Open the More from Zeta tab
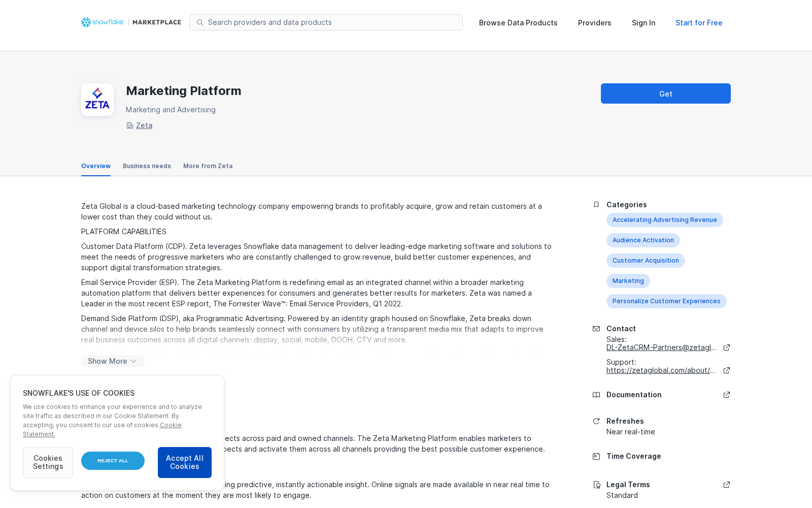The height and width of the screenshot is (508, 812). click(208, 166)
